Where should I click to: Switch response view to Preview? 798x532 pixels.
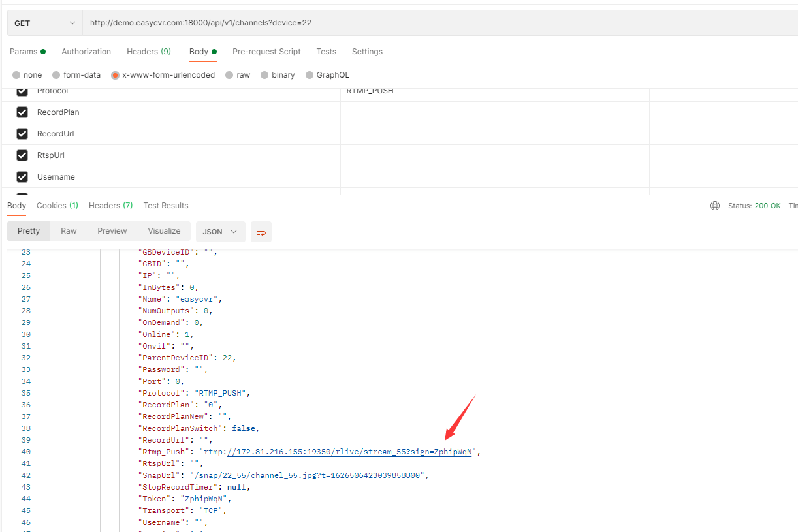tap(112, 231)
